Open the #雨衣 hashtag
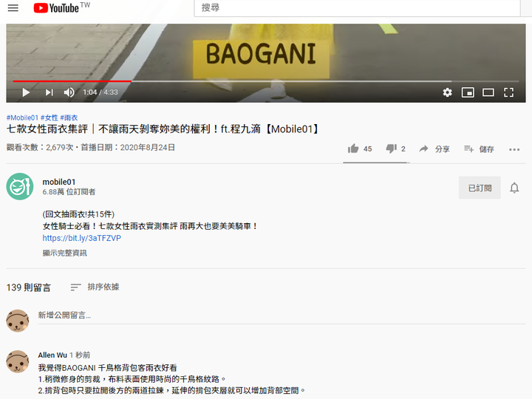 pyautogui.click(x=69, y=117)
